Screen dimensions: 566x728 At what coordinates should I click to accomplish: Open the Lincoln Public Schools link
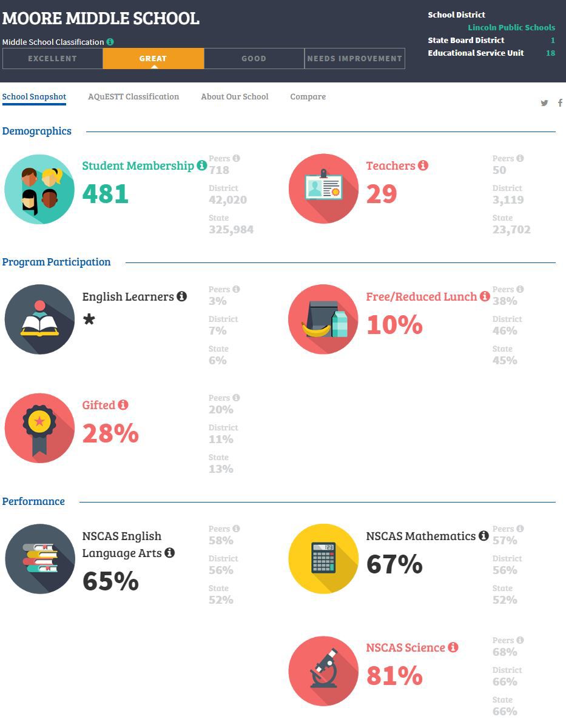click(x=511, y=27)
